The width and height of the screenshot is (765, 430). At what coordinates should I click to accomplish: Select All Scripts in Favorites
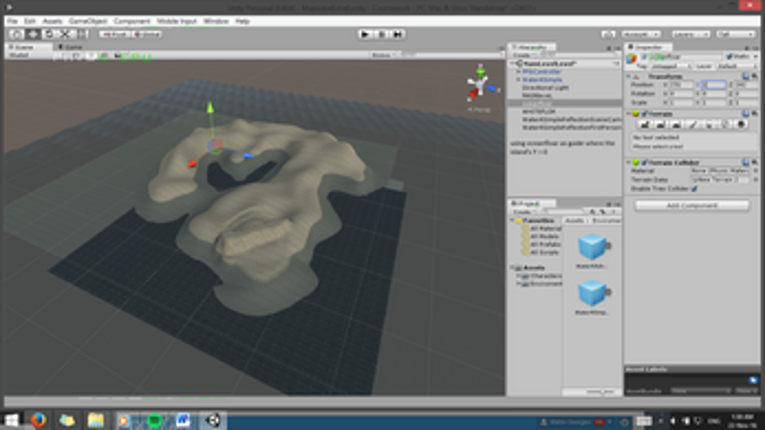coord(544,252)
